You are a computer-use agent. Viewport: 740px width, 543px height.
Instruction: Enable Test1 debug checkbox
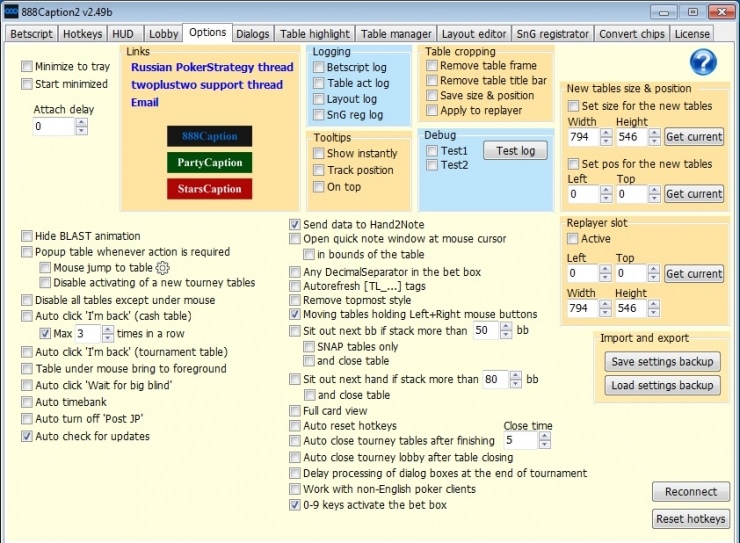(432, 151)
